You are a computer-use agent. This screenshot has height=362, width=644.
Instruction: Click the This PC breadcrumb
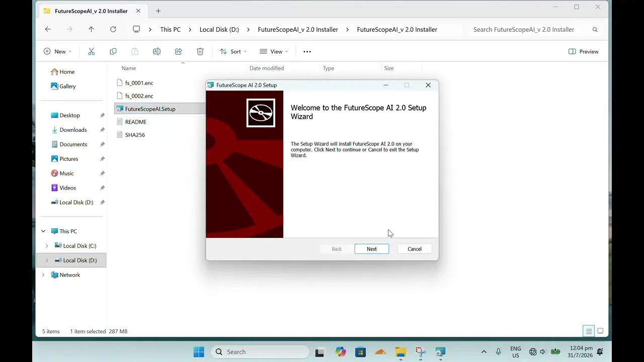[170, 29]
